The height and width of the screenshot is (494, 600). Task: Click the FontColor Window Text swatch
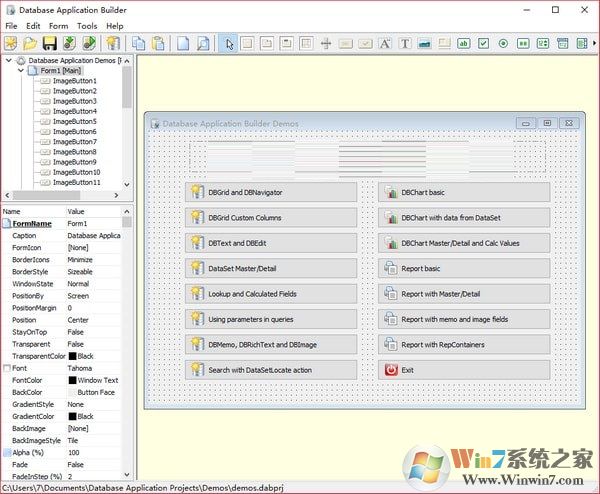click(x=72, y=380)
